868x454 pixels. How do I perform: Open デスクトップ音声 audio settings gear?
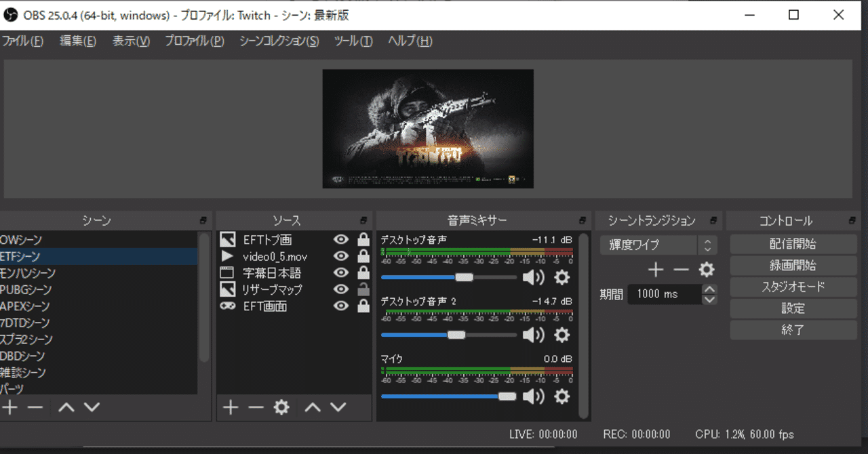562,277
